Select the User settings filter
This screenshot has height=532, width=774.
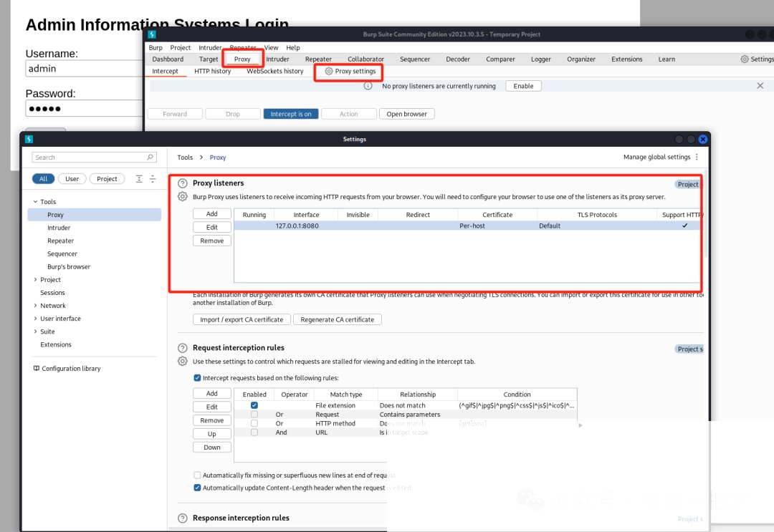coord(72,179)
